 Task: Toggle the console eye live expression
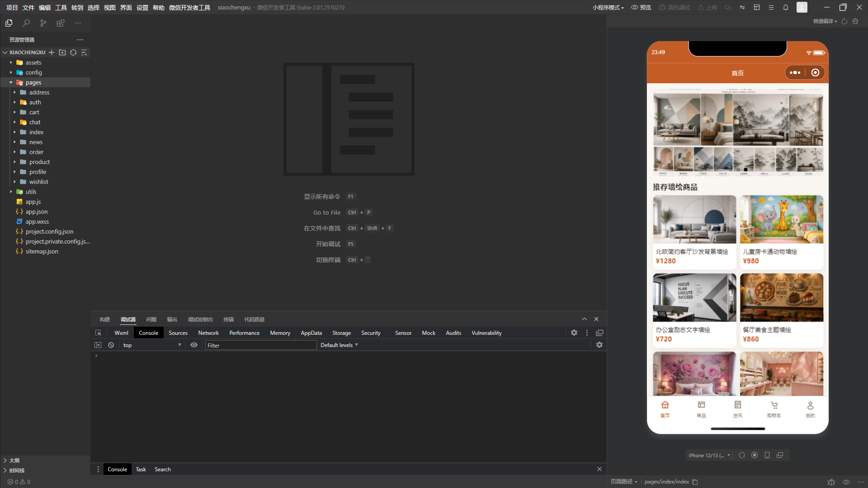tap(194, 345)
